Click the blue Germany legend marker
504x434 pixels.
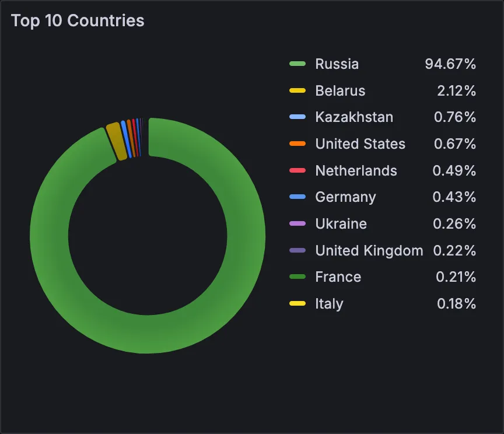pyautogui.click(x=299, y=197)
